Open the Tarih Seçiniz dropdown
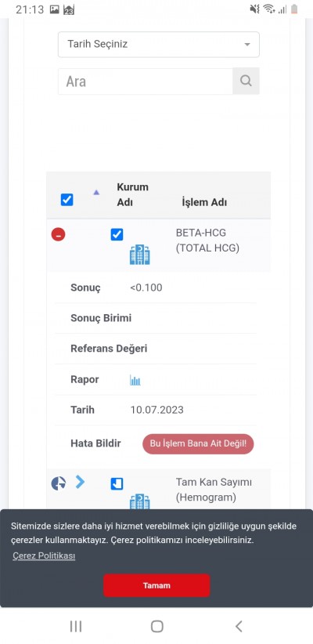Viewport: 313px width, 644px height. (159, 45)
